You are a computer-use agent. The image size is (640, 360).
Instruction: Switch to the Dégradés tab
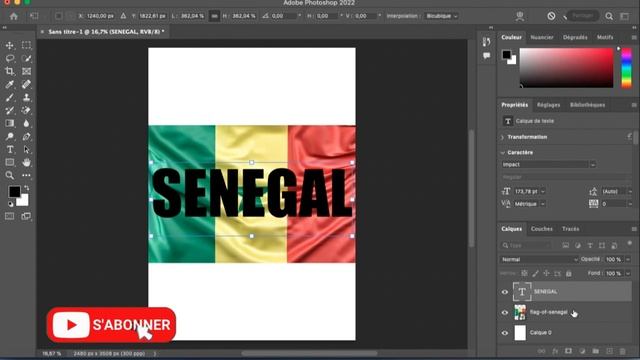click(x=575, y=37)
